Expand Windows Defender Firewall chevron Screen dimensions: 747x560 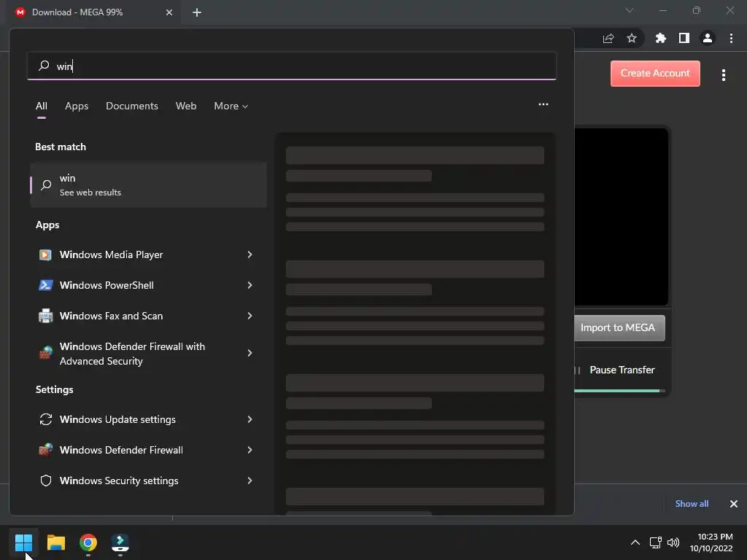[249, 450]
